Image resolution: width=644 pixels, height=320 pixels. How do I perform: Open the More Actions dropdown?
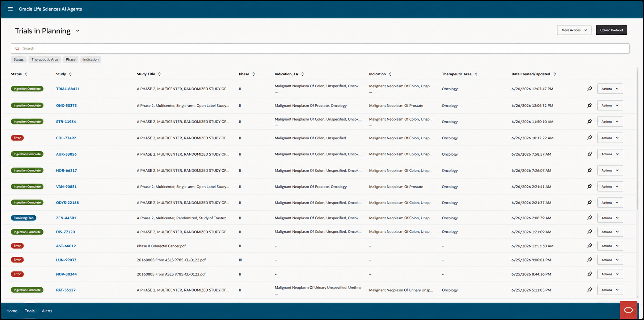click(574, 30)
